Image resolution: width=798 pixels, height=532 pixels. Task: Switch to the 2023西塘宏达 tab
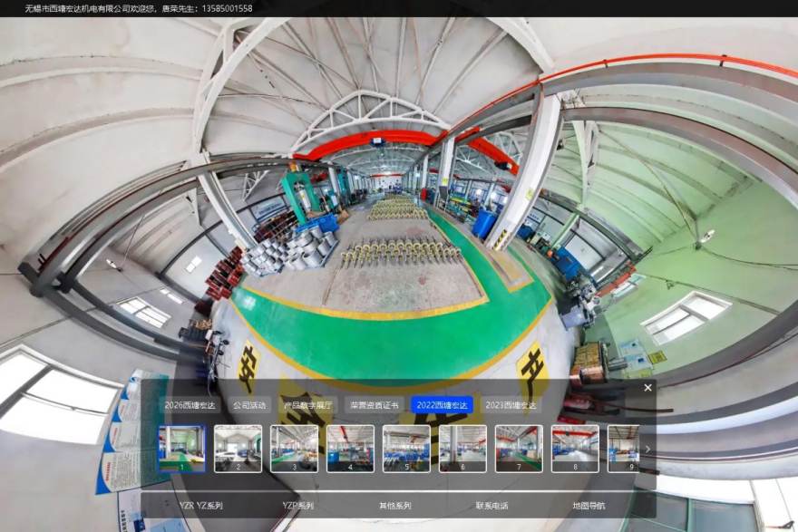coord(511,405)
